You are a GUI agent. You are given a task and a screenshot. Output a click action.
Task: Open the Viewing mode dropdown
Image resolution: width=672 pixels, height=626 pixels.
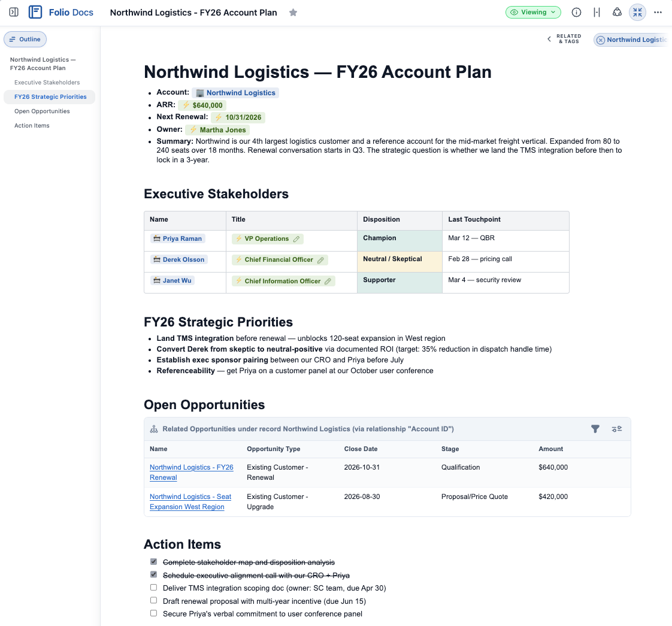(x=533, y=12)
